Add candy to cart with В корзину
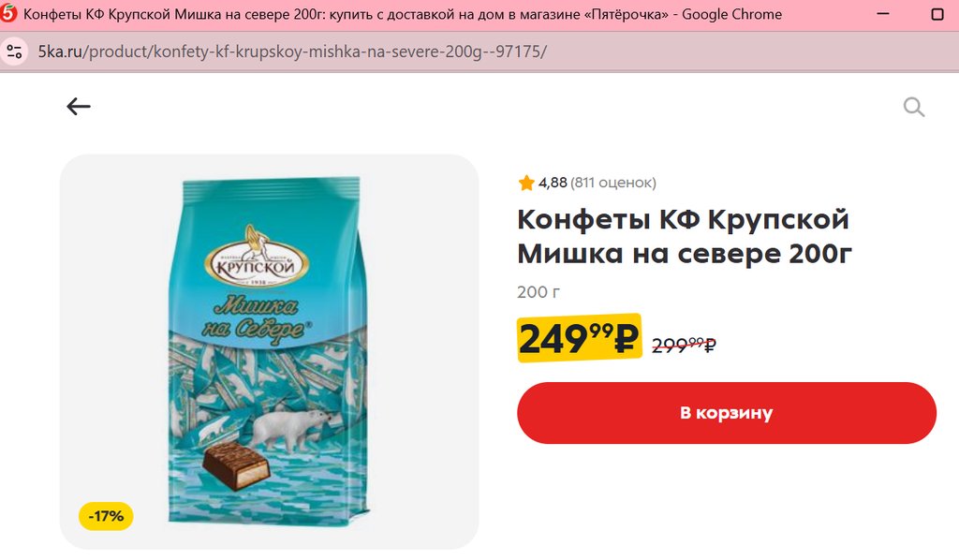This screenshot has width=959, height=560. point(727,413)
